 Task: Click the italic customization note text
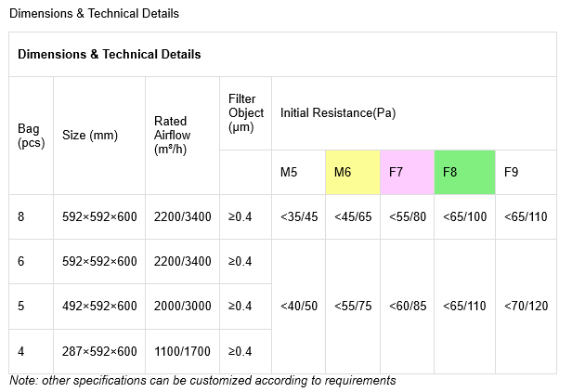coord(202,380)
